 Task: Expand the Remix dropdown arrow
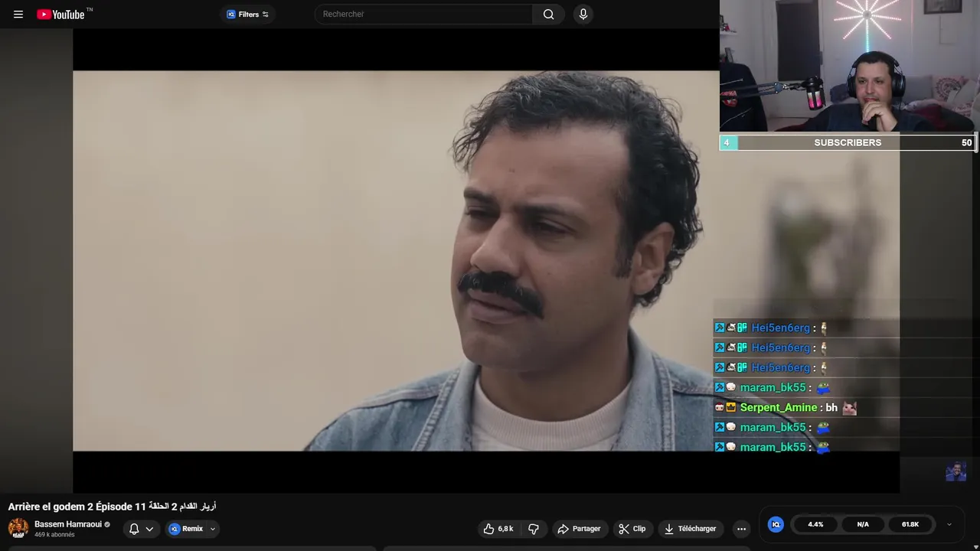point(213,529)
